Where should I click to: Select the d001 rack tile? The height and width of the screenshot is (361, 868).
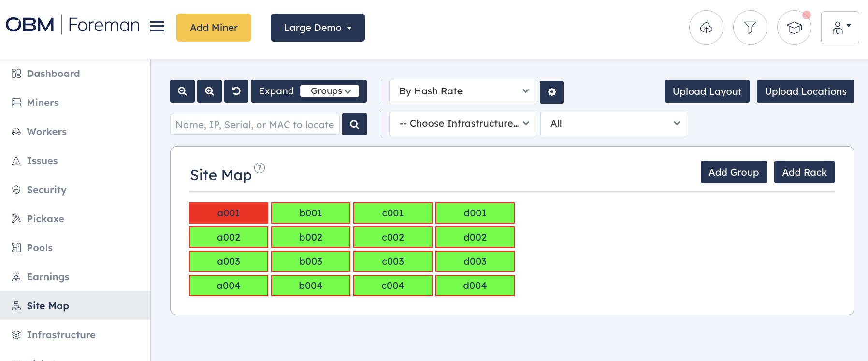[x=475, y=213]
